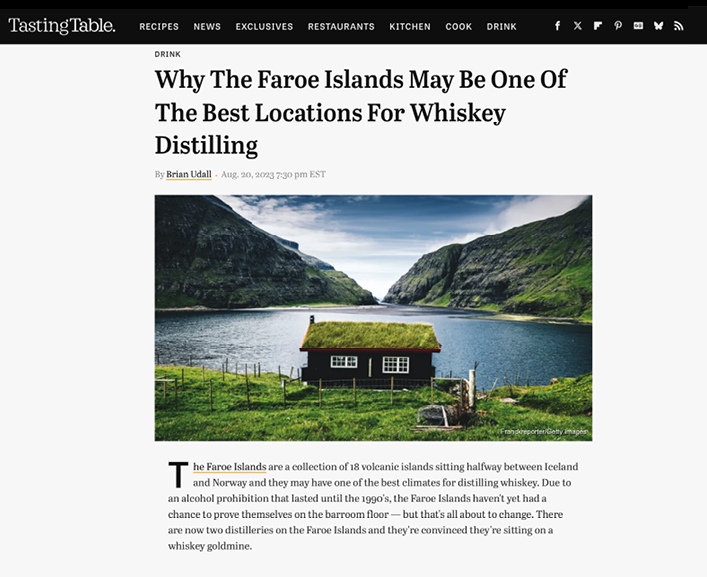
Task: Click the Pinterest icon
Action: pos(618,26)
